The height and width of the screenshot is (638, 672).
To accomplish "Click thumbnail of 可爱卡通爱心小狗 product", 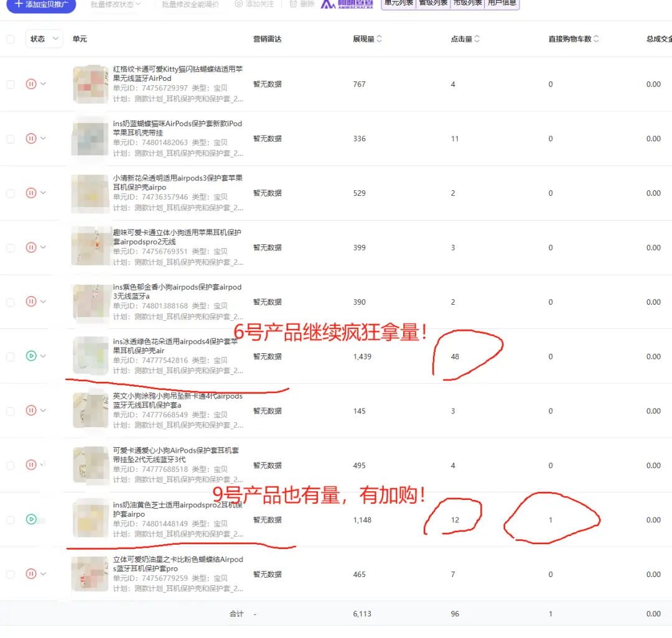I will [90, 465].
